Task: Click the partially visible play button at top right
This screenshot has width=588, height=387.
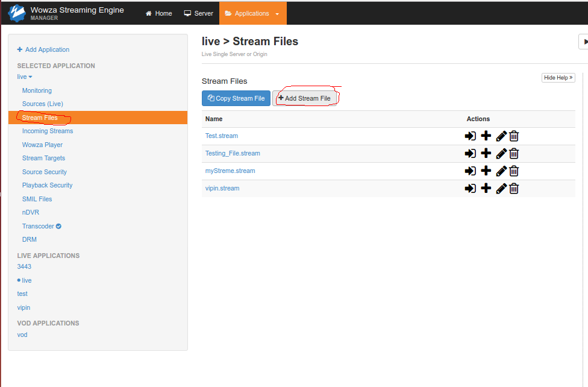Action: (x=584, y=42)
